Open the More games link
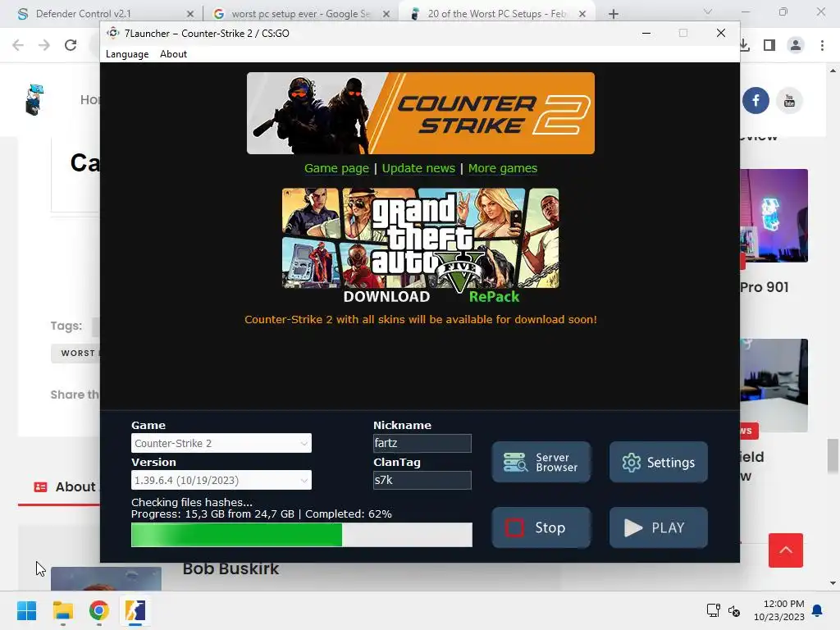 [503, 168]
